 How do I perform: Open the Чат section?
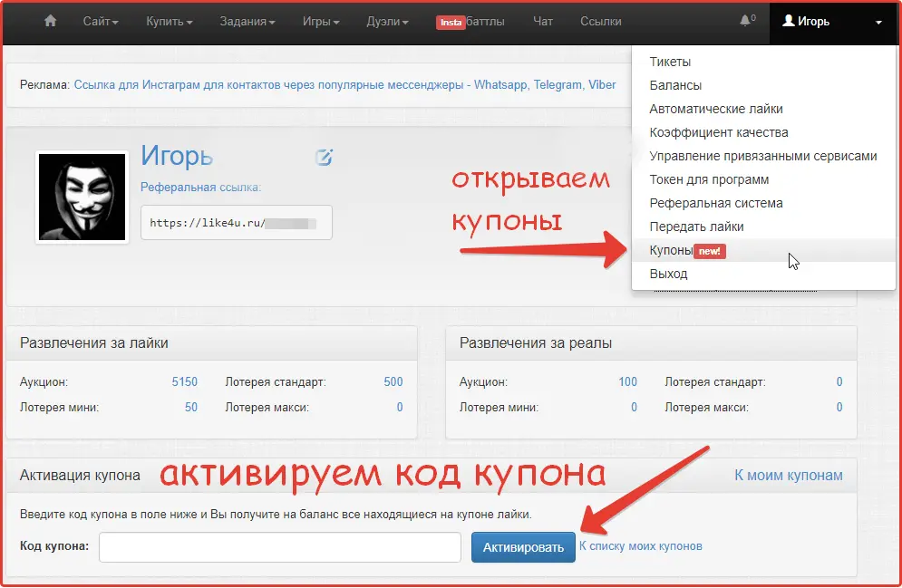542,22
